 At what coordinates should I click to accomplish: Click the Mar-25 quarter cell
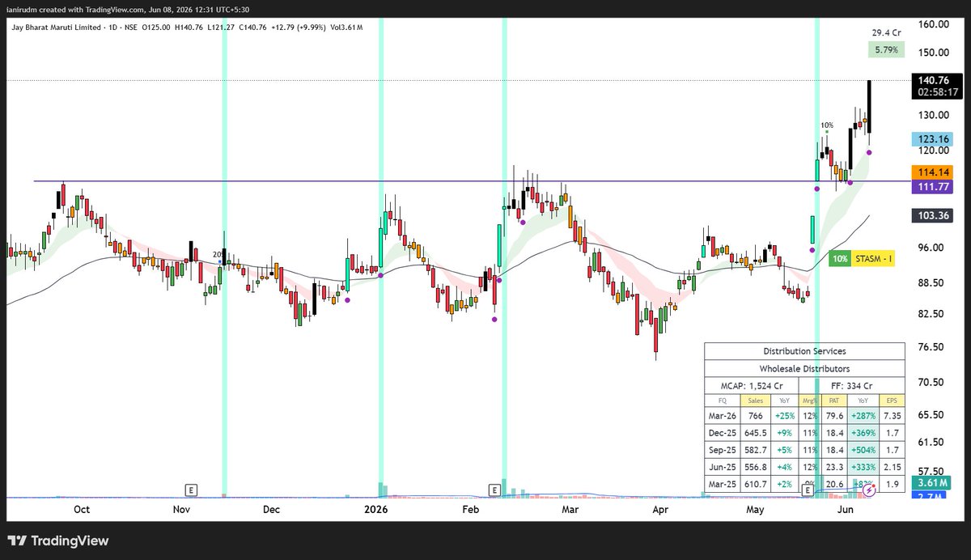coord(723,484)
